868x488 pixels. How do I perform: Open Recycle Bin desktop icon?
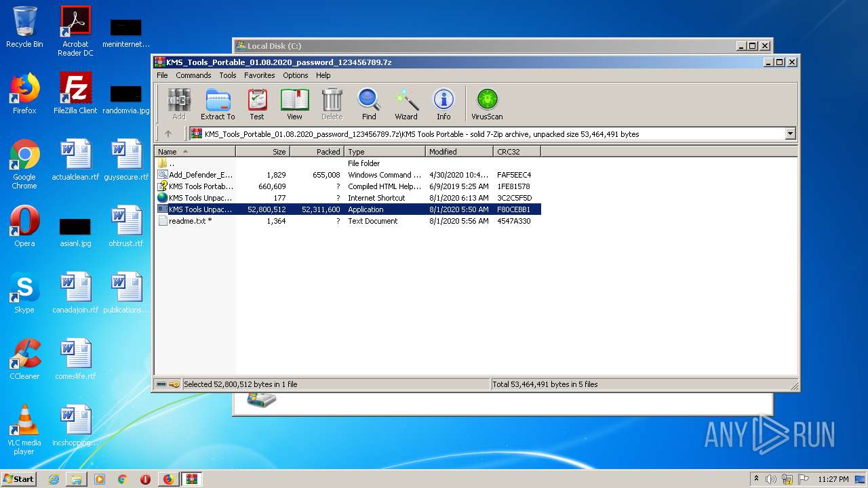click(x=24, y=27)
